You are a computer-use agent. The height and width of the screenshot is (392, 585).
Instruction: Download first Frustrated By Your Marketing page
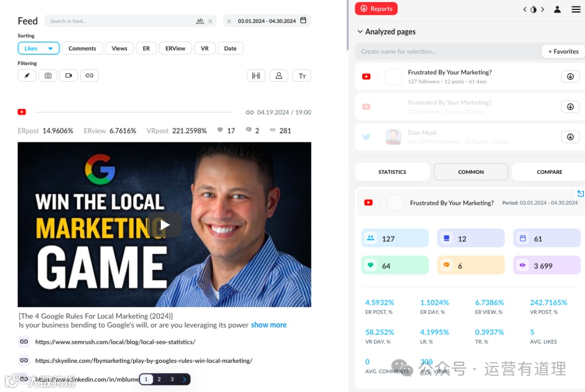pos(570,76)
